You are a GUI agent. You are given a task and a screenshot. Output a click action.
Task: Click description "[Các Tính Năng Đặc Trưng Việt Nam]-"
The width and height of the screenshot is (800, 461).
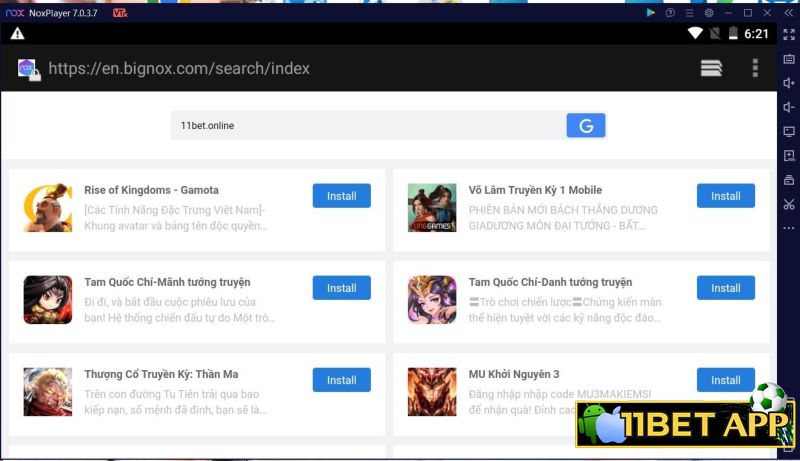[174, 210]
